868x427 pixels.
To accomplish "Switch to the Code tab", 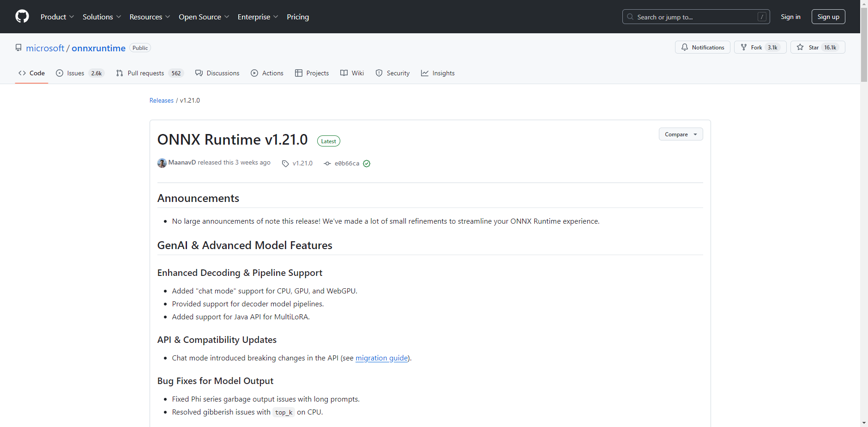I will (31, 73).
